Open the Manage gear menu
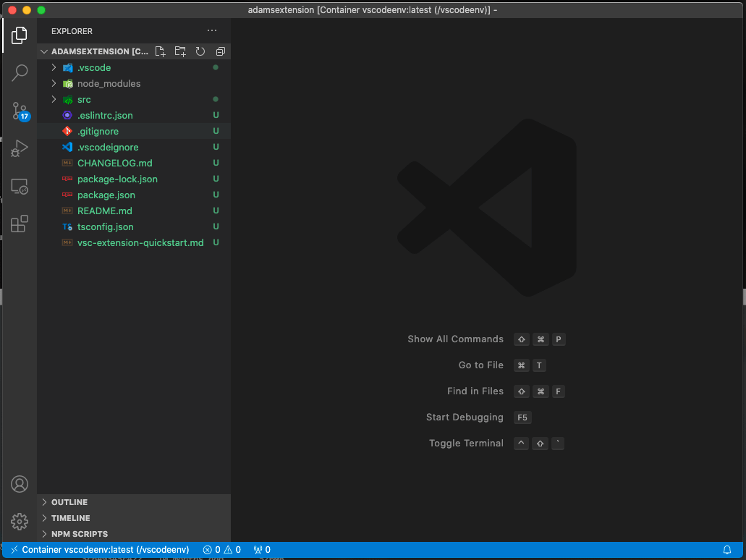Viewport: 746px width, 560px height. pyautogui.click(x=19, y=522)
